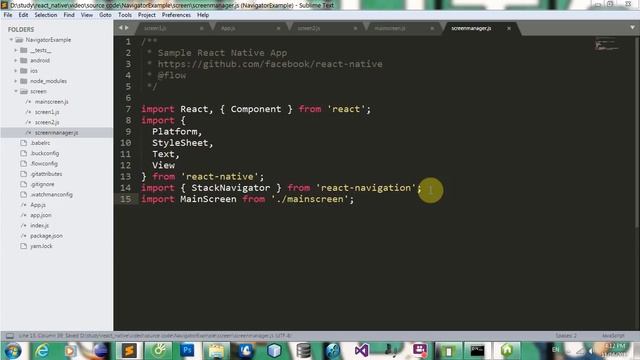Open Windows Media Player taskbar icon

70,351
